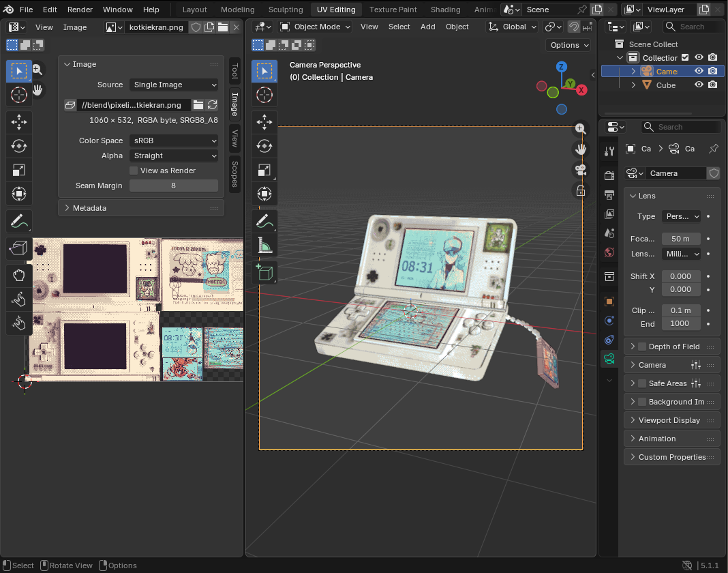Open the Render properties tab icon
This screenshot has width=728, height=573.
[609, 176]
